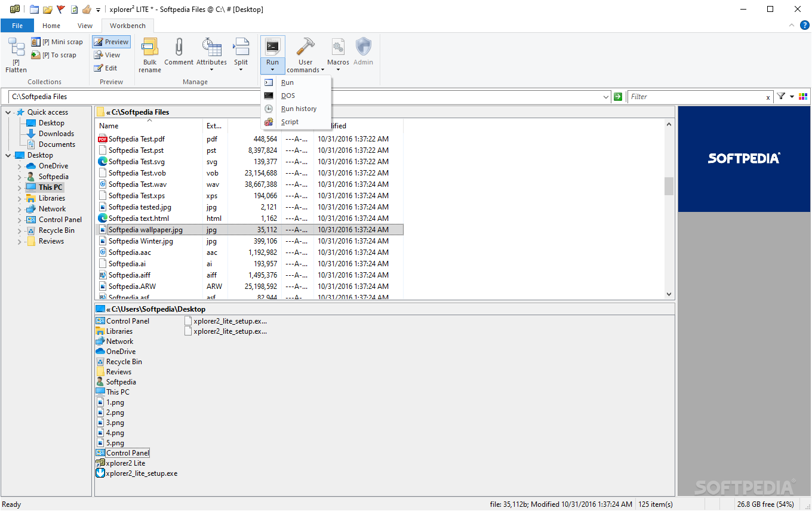Choose Run in the dropdown menu
This screenshot has width=812, height=511.
[296, 82]
